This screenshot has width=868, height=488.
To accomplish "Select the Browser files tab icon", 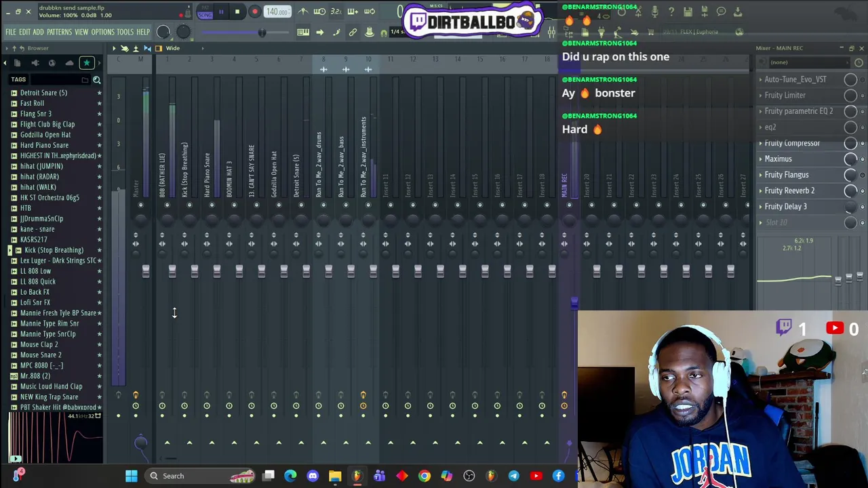I will tap(17, 63).
